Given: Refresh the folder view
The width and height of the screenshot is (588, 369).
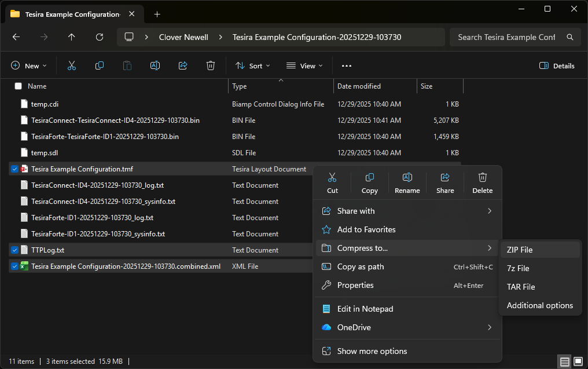Looking at the screenshot, I should [100, 37].
